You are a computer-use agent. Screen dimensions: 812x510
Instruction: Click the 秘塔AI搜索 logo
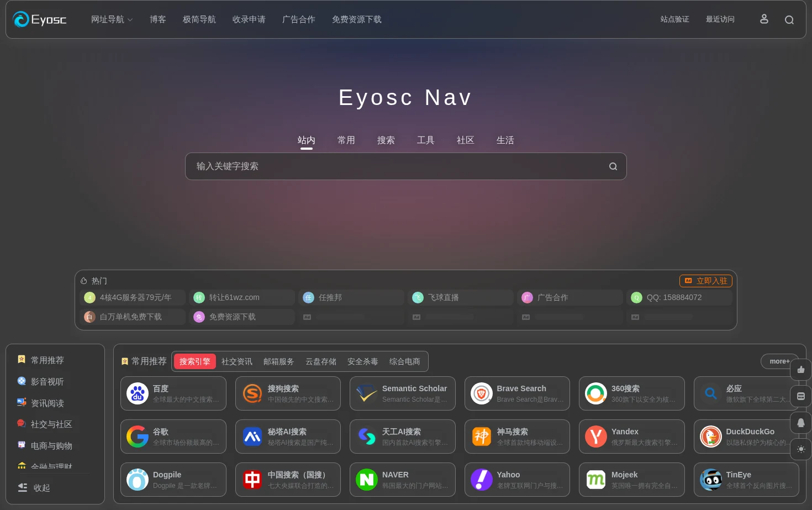click(x=252, y=437)
